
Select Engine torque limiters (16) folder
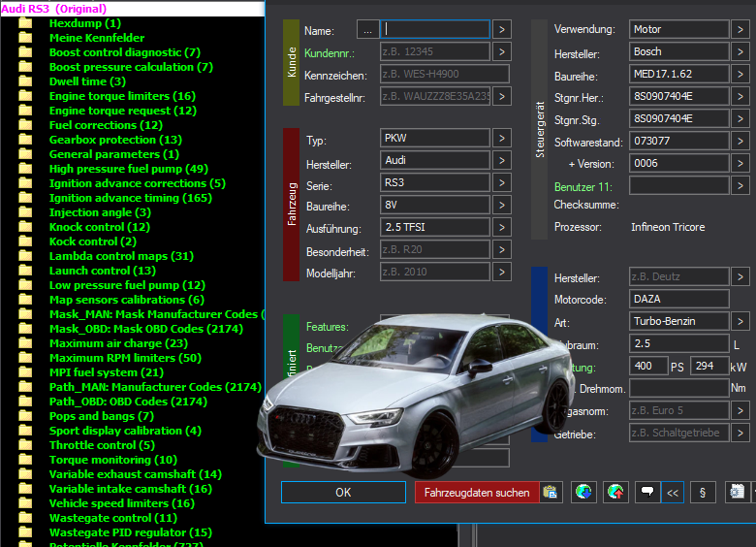coord(122,96)
